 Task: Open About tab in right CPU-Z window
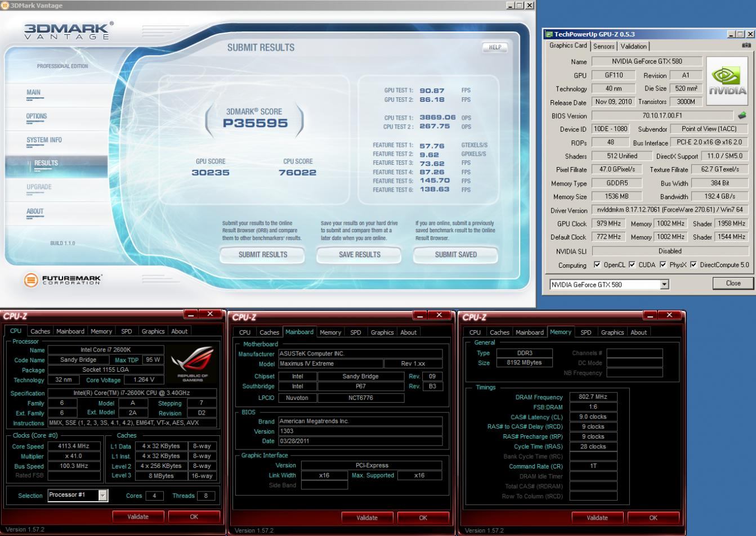click(x=638, y=333)
